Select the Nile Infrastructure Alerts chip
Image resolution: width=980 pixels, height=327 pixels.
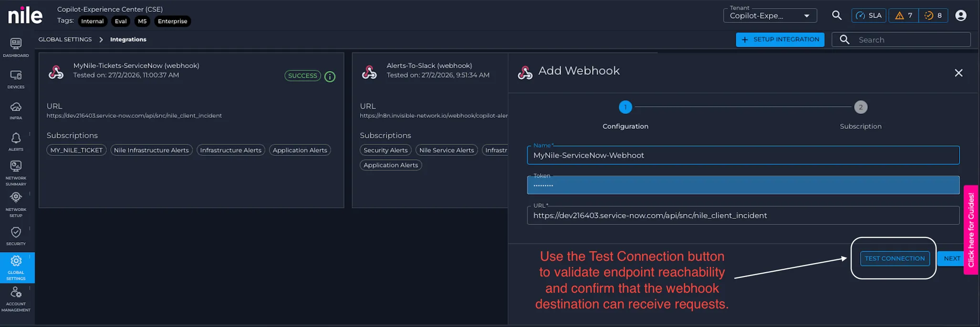(x=151, y=150)
